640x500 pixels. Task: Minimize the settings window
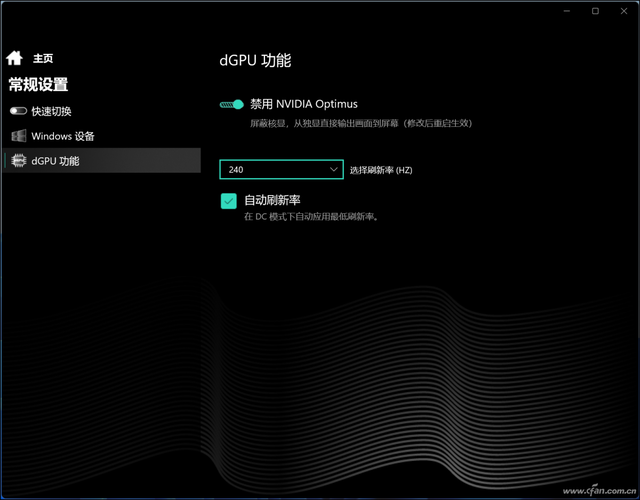(567, 11)
